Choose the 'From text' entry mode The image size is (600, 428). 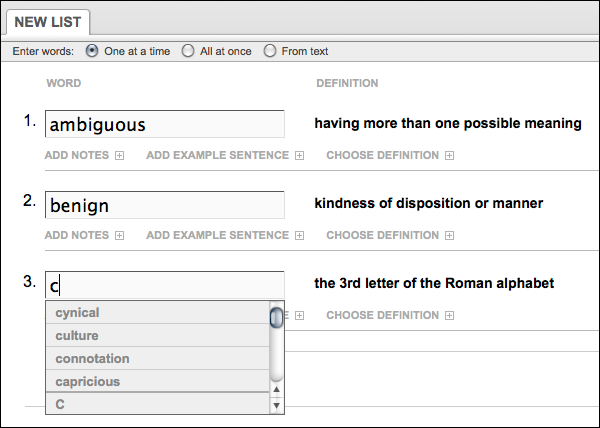270,51
